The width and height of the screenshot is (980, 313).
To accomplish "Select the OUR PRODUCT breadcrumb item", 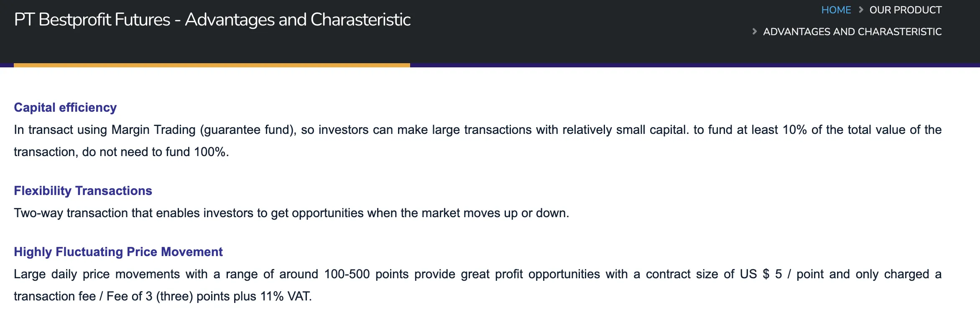I will click(x=906, y=10).
